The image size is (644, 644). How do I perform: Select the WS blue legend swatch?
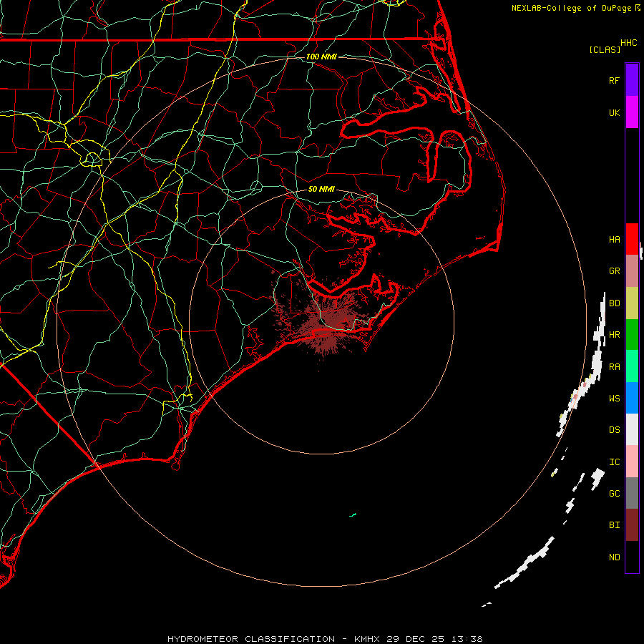(x=632, y=398)
